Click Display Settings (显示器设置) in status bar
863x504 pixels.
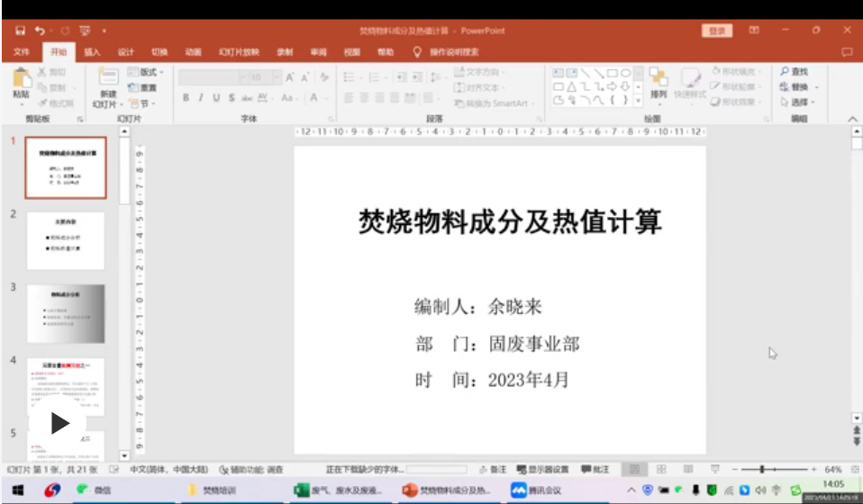[x=542, y=470]
